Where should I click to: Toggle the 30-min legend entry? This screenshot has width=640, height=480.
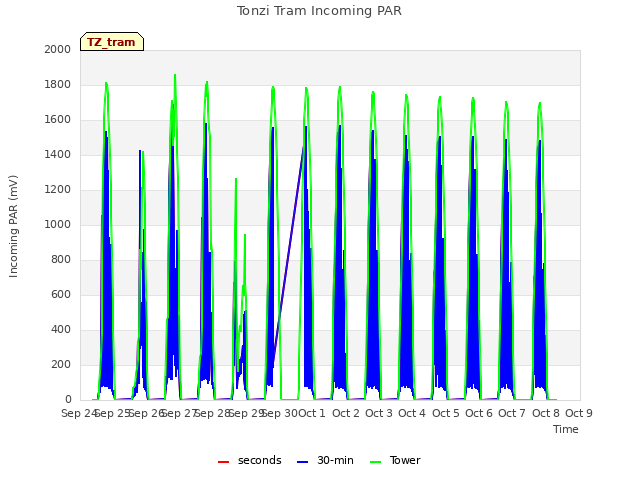[325, 460]
